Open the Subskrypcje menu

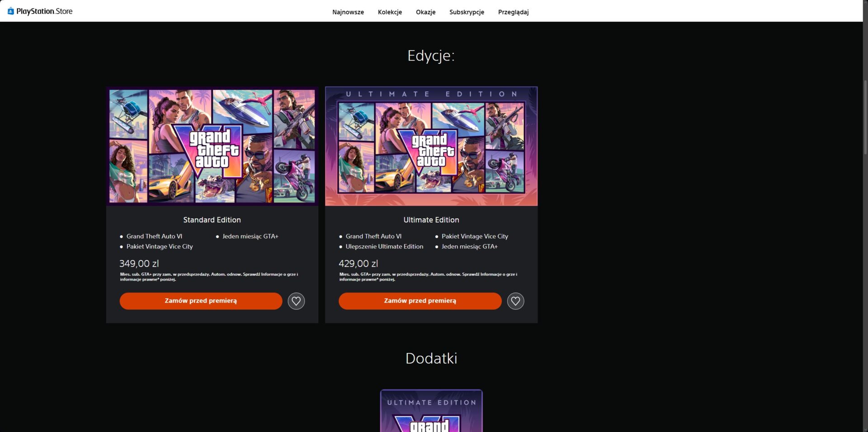click(x=467, y=12)
